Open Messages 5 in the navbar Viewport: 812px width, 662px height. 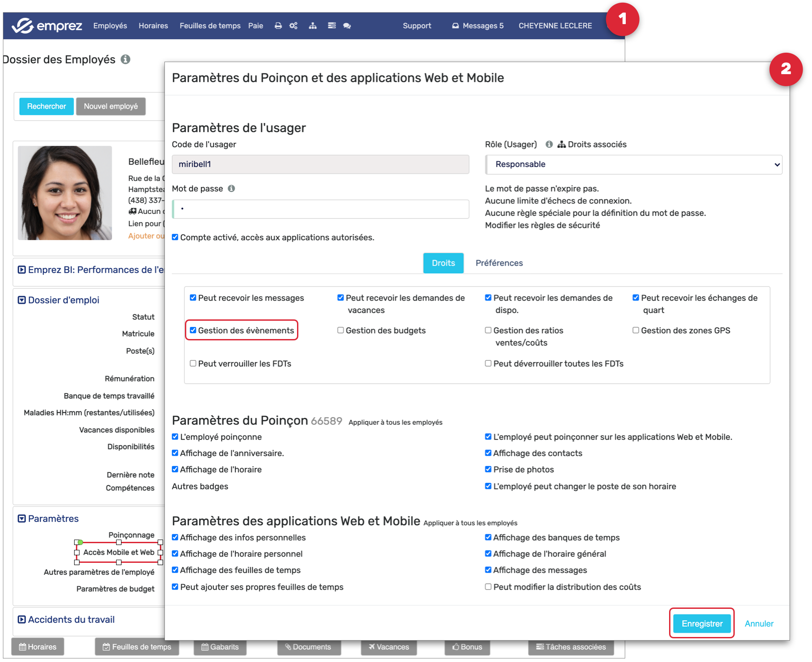pos(477,26)
